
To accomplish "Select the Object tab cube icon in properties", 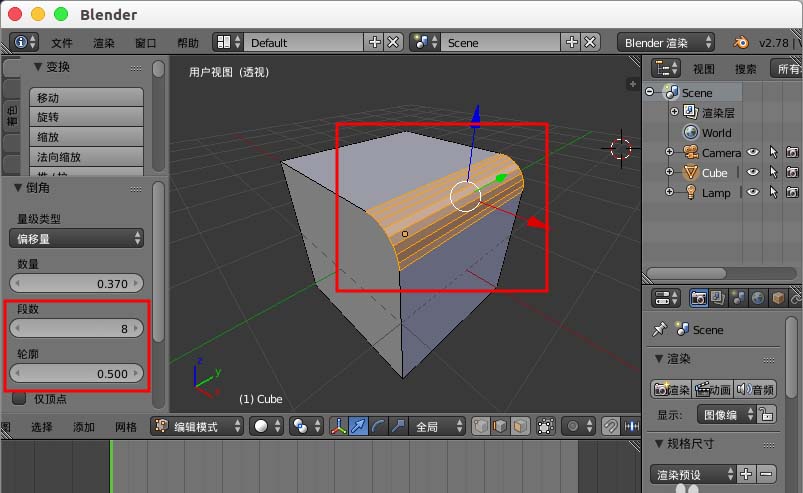I will click(x=778, y=298).
